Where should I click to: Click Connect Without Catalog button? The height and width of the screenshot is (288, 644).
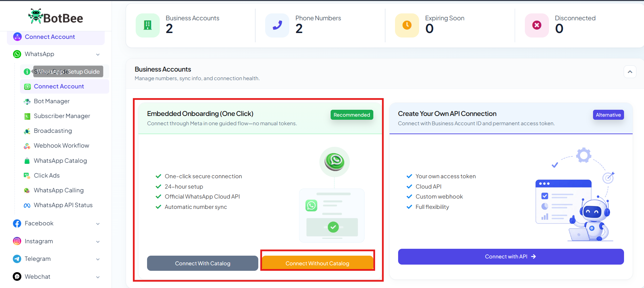click(317, 263)
